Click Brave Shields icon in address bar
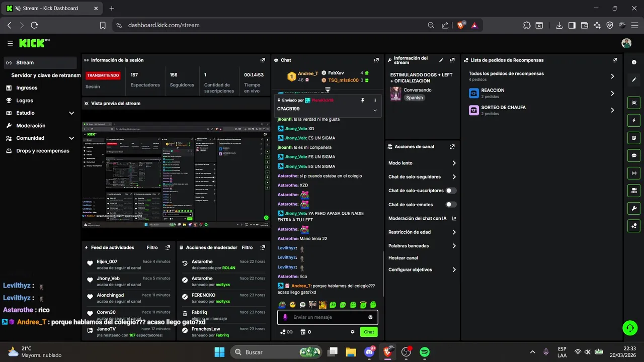 click(x=461, y=25)
